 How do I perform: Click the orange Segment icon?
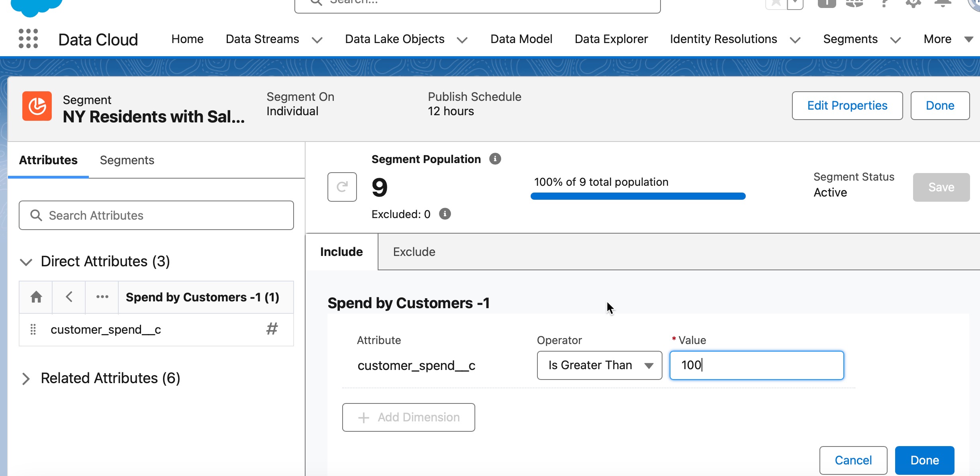tap(37, 106)
